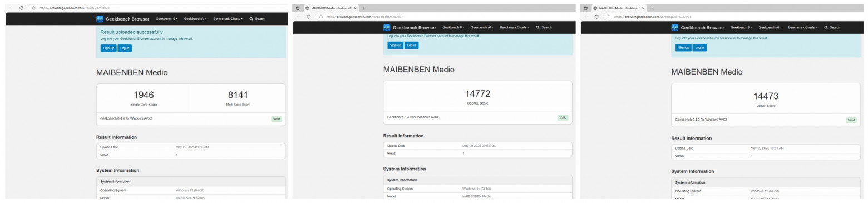The height and width of the screenshot is (203, 868).
Task: Click the Valid badge in Vulkan result window
Action: 851,120
